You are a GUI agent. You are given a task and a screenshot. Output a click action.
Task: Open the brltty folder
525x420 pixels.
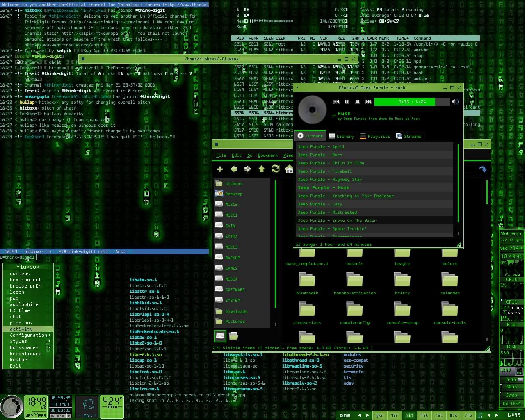click(402, 283)
